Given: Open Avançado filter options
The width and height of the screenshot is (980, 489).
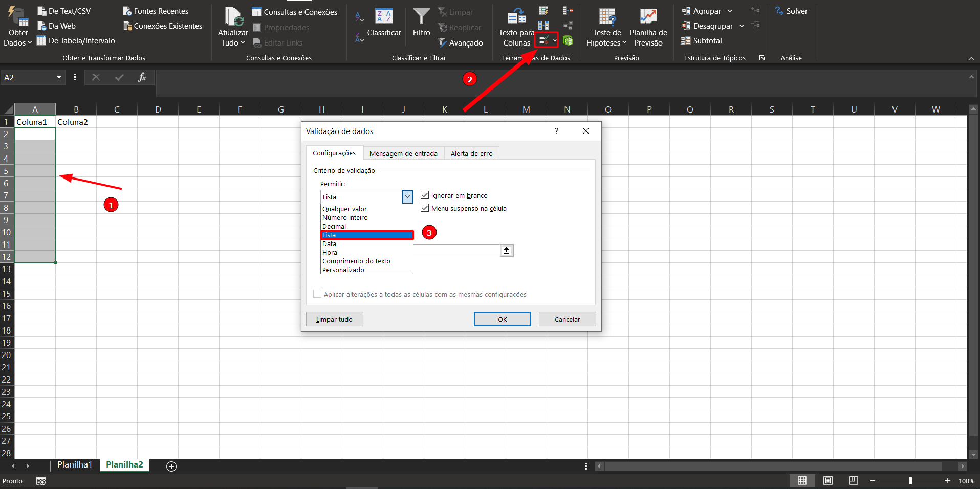Looking at the screenshot, I should (x=460, y=43).
